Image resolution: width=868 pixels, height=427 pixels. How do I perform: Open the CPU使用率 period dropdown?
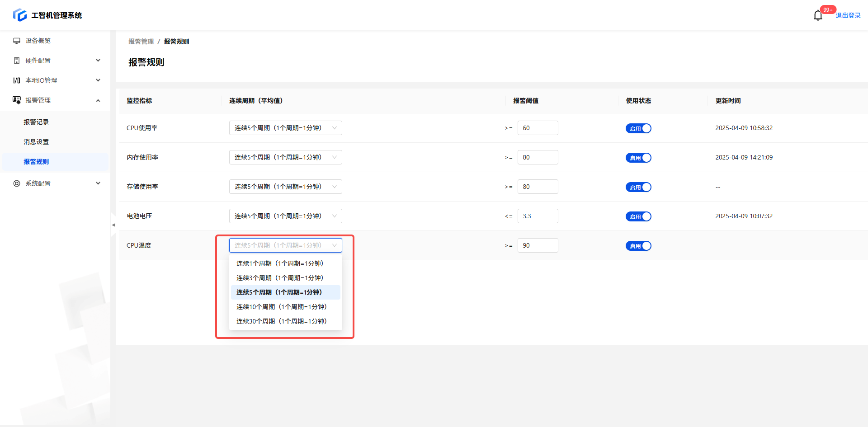pos(285,128)
